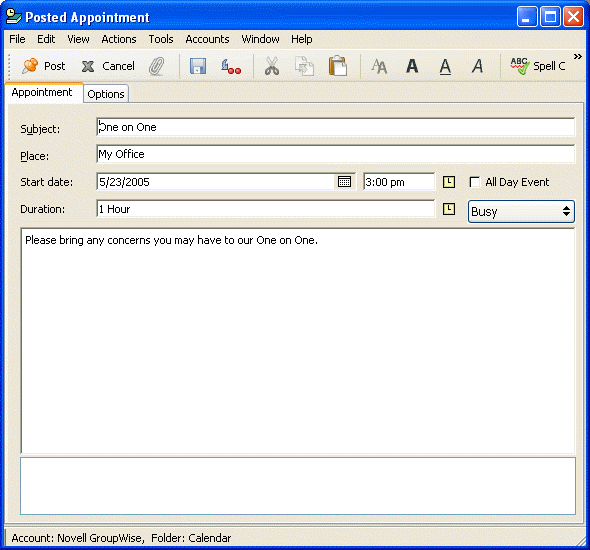Click the copy documents icon

pos(304,66)
